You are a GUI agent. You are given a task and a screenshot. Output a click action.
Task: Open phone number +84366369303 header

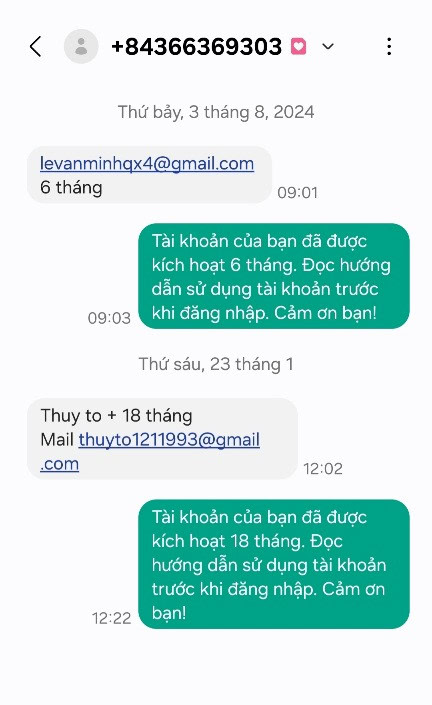pyautogui.click(x=196, y=47)
